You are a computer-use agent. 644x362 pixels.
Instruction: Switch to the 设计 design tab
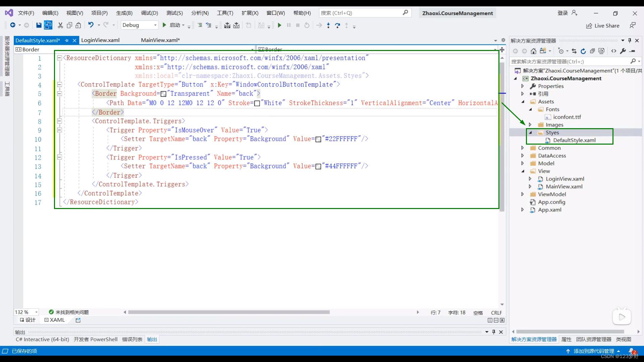click(x=28, y=320)
